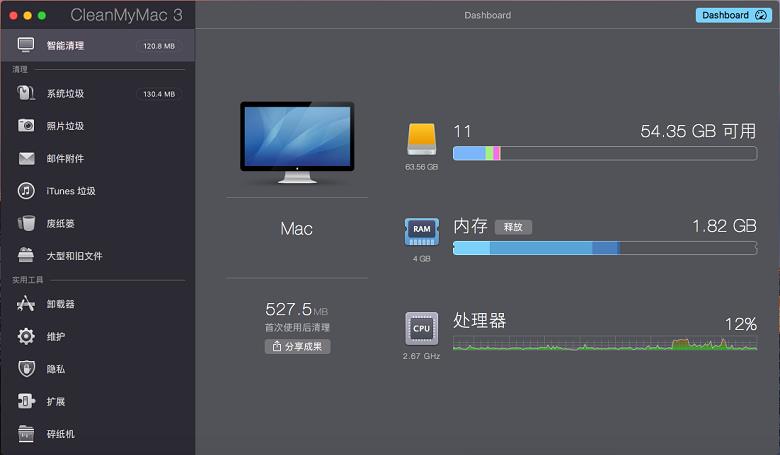The height and width of the screenshot is (455, 780).
Task: Click the disk usage bar for volume 11
Action: (605, 153)
